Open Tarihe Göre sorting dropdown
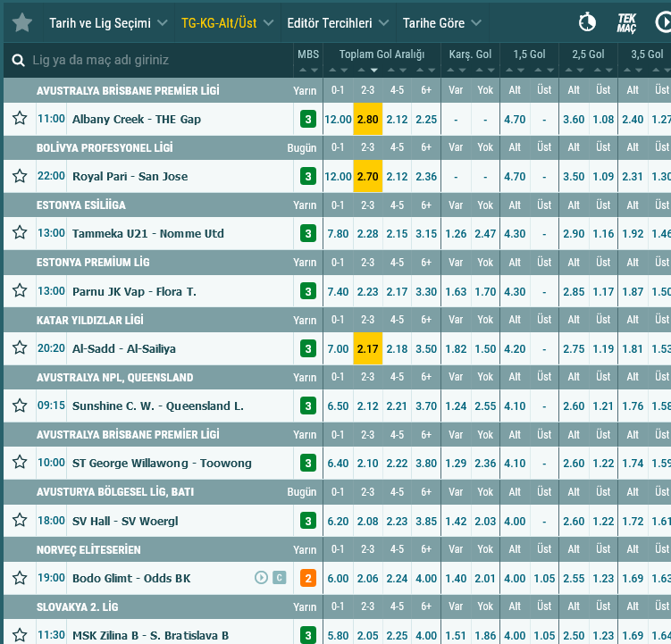Image resolution: width=671 pixels, height=644 pixels. coord(442,23)
